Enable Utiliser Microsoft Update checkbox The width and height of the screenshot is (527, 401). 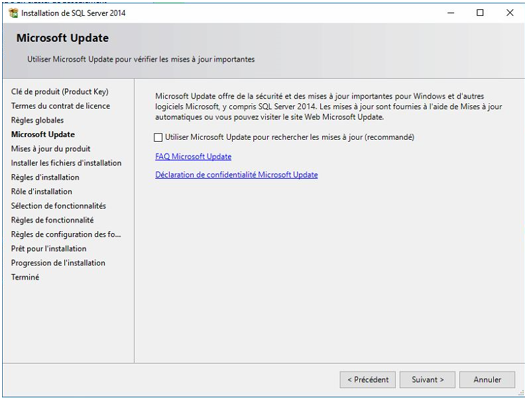(x=158, y=137)
